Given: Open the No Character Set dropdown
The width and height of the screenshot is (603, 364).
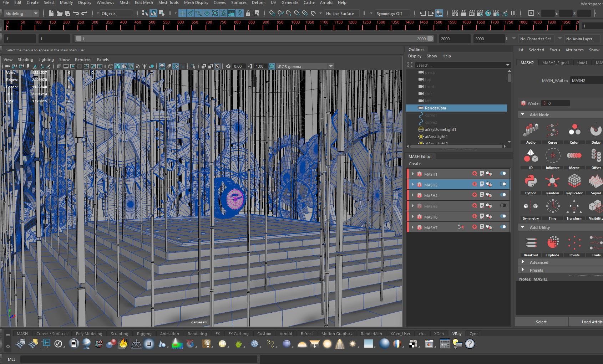Looking at the screenshot, I should (x=536, y=39).
